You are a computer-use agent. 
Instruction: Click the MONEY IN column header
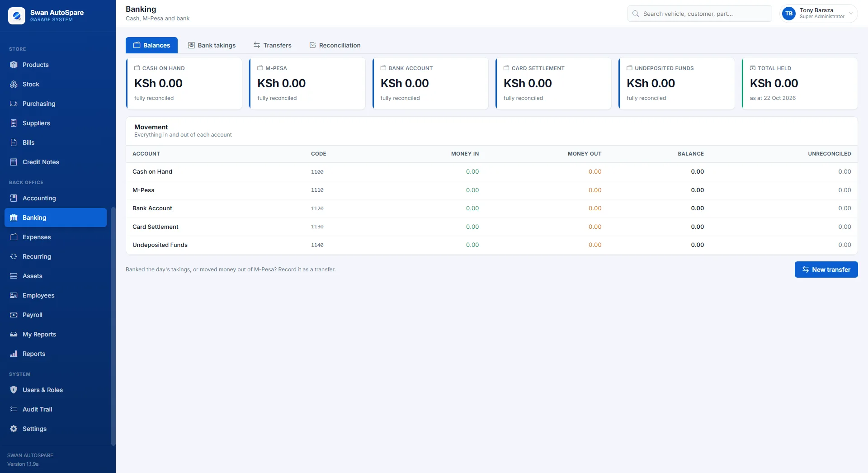pos(465,154)
